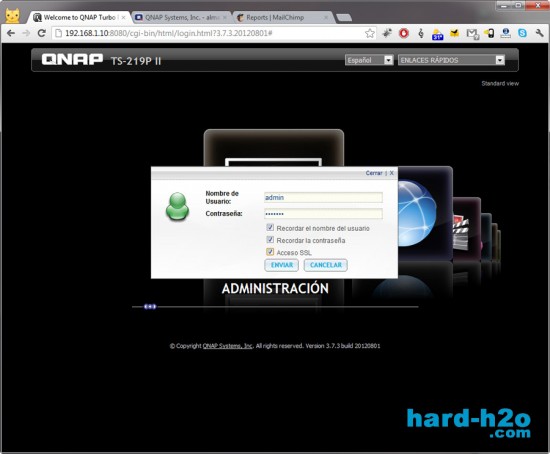Click the ENVIAR button
The height and width of the screenshot is (454, 550).
pos(281,265)
